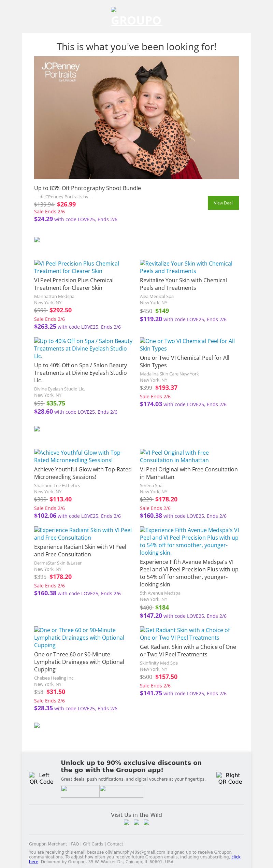
Task: Click the Left QR Code image
Action: coord(41,778)
